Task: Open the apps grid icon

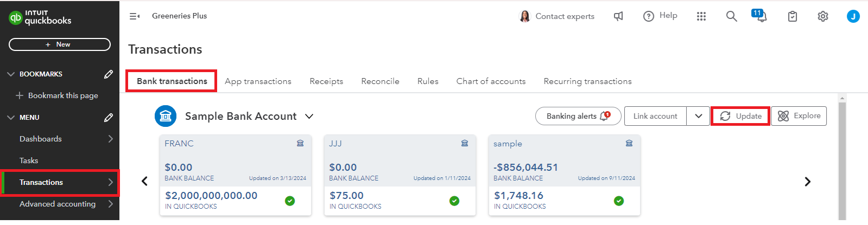Action: 701,16
